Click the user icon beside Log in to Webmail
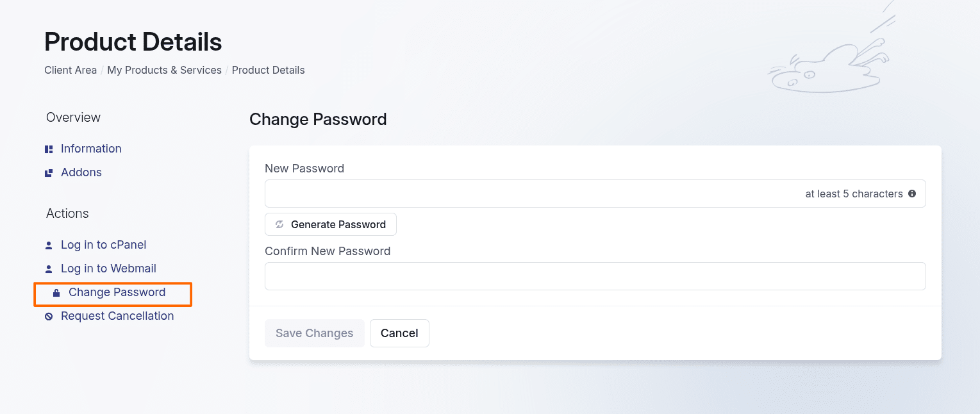This screenshot has width=980, height=414. tap(49, 269)
